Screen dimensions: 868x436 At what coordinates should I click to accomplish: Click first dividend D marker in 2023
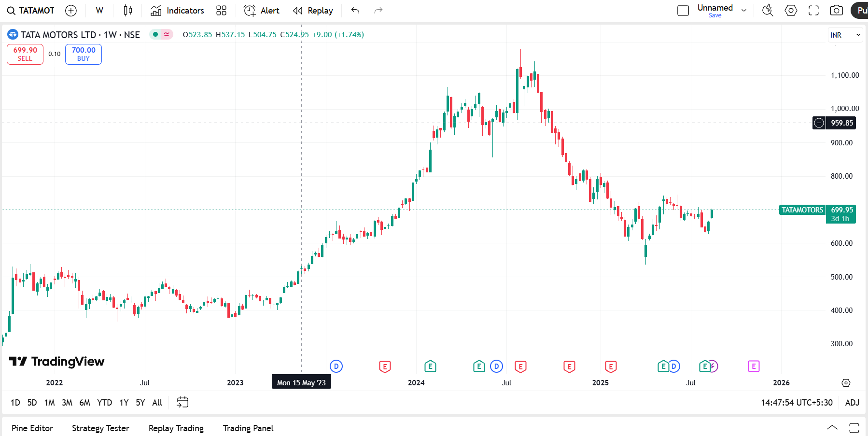pyautogui.click(x=336, y=366)
